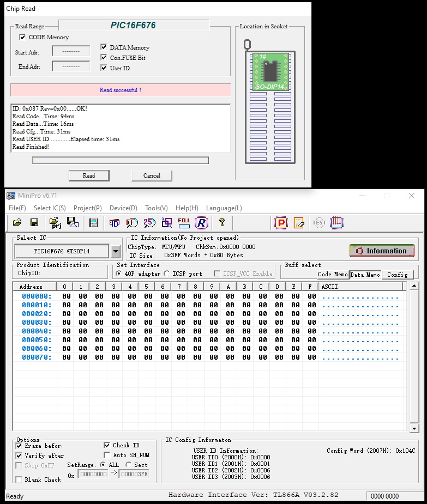Expand the Select IC dropdown arrow

pos(116,251)
